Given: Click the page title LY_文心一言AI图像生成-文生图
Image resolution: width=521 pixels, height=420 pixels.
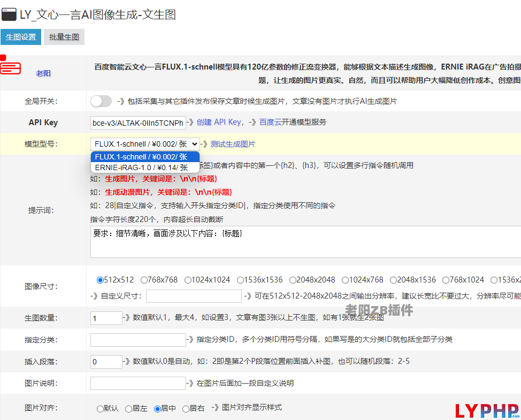Looking at the screenshot, I should (x=98, y=14).
